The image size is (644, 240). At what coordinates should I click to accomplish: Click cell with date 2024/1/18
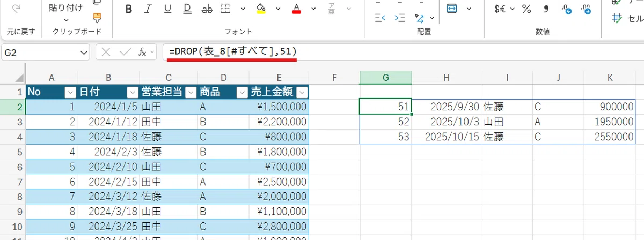point(108,137)
